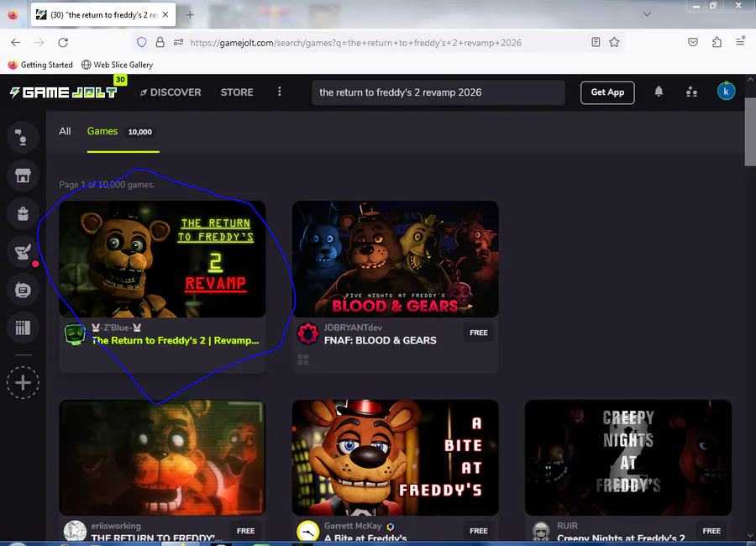Click Z'Blue's green avatar icon

coord(75,333)
